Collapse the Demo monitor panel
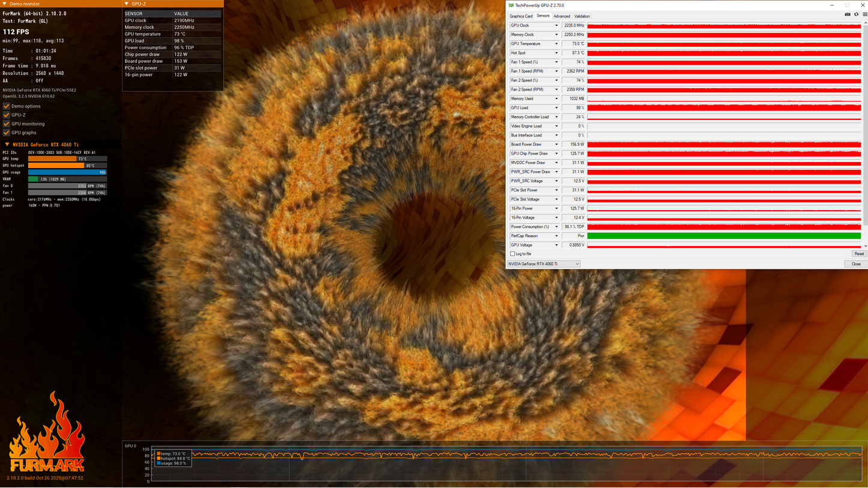 click(x=5, y=4)
